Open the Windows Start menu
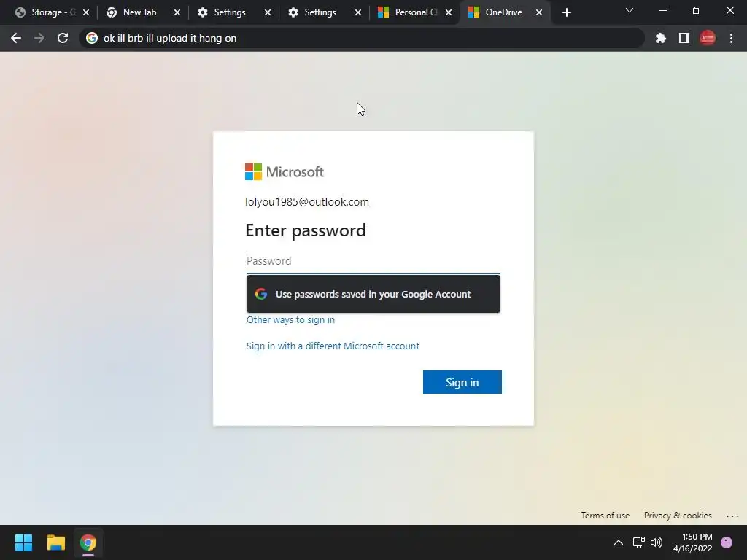The height and width of the screenshot is (560, 747). (23, 542)
